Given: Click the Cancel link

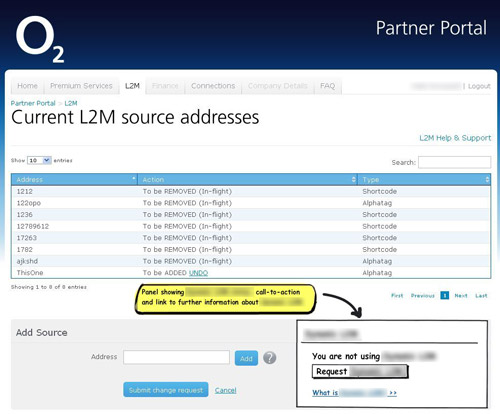Looking at the screenshot, I should pos(225,390).
